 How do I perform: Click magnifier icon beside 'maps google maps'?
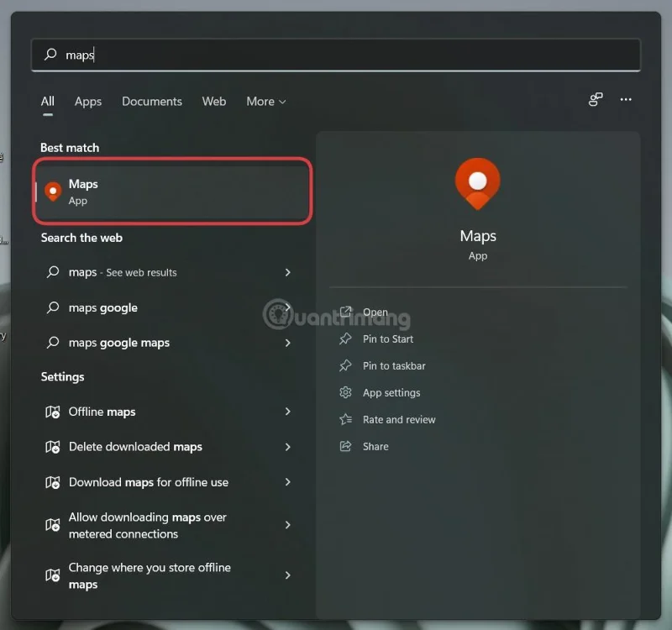[53, 343]
